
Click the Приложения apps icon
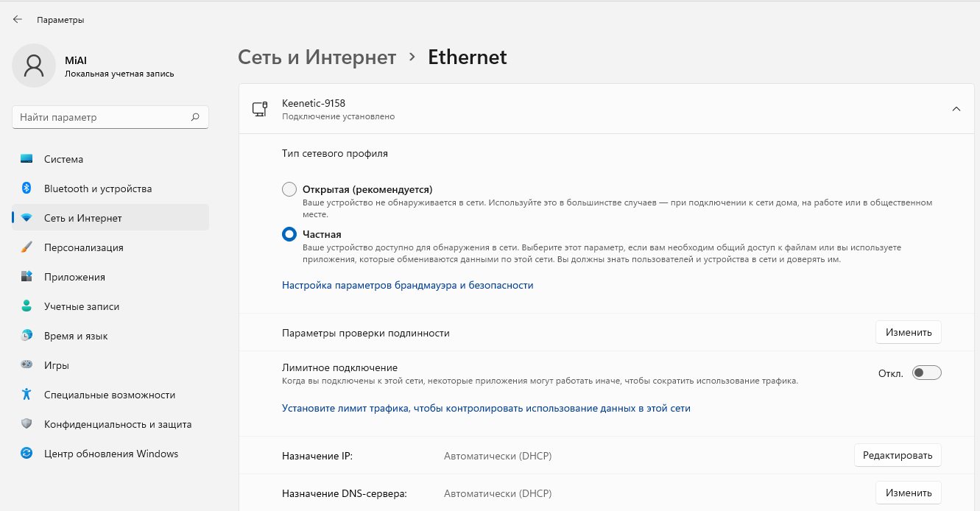27,277
